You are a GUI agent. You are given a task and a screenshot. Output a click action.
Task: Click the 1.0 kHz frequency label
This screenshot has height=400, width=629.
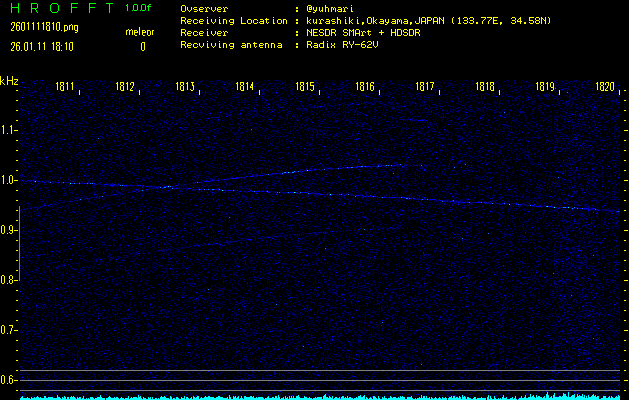click(9, 180)
